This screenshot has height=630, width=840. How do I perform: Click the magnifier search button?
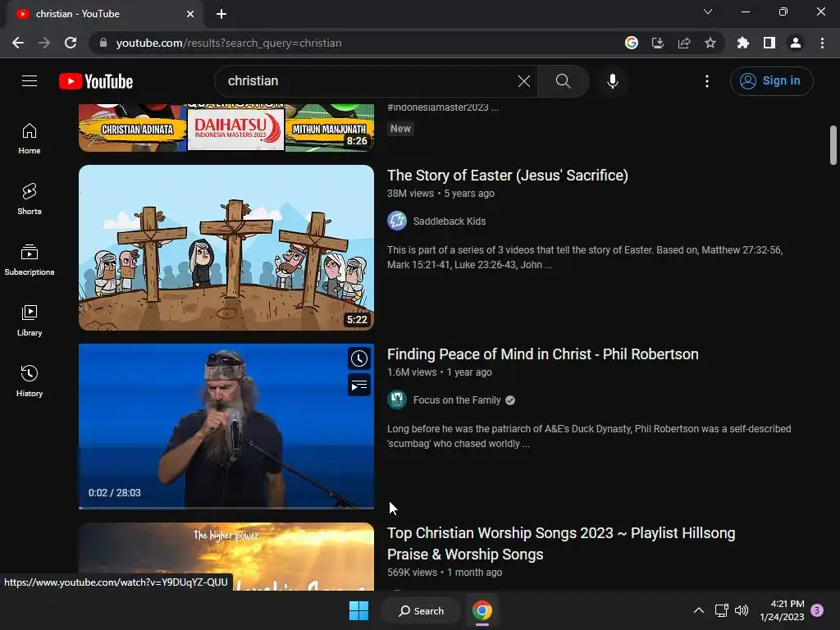pyautogui.click(x=563, y=81)
